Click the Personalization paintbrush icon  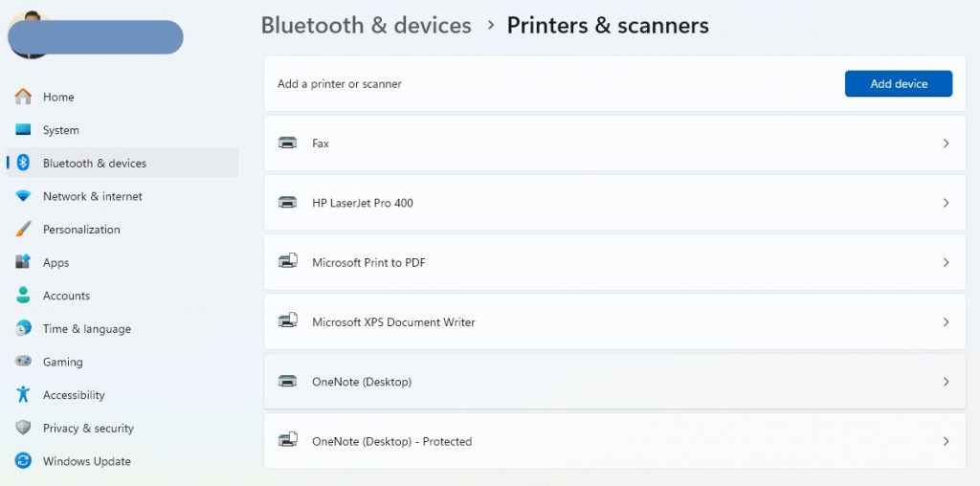click(x=23, y=230)
